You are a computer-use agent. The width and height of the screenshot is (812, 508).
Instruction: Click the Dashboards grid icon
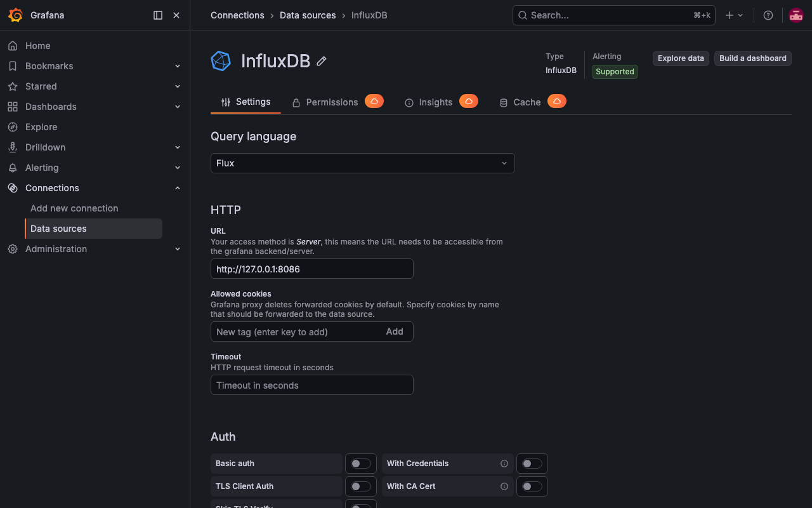pos(13,107)
